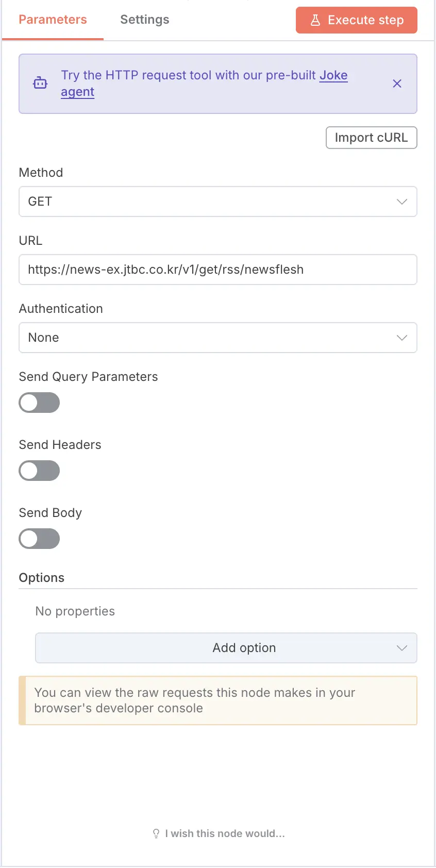Screen dimensions: 436x868
Task: Switch to the Settings tab
Action: [144, 20]
